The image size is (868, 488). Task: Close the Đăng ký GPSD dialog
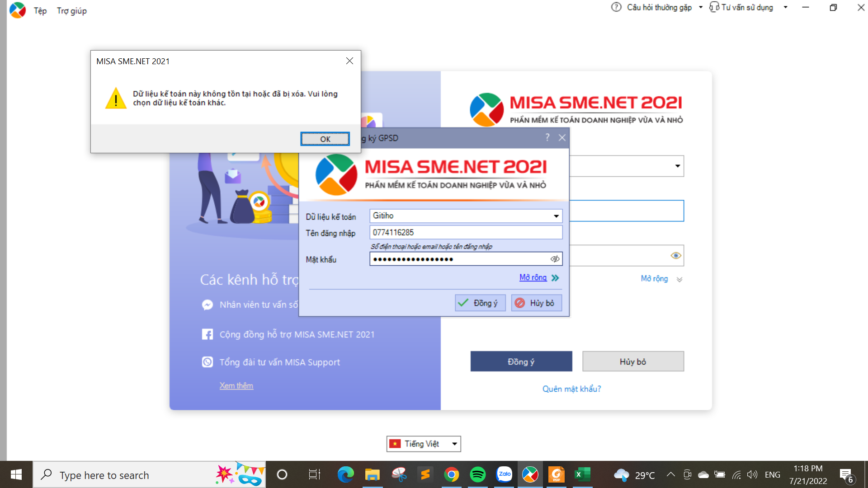click(562, 138)
